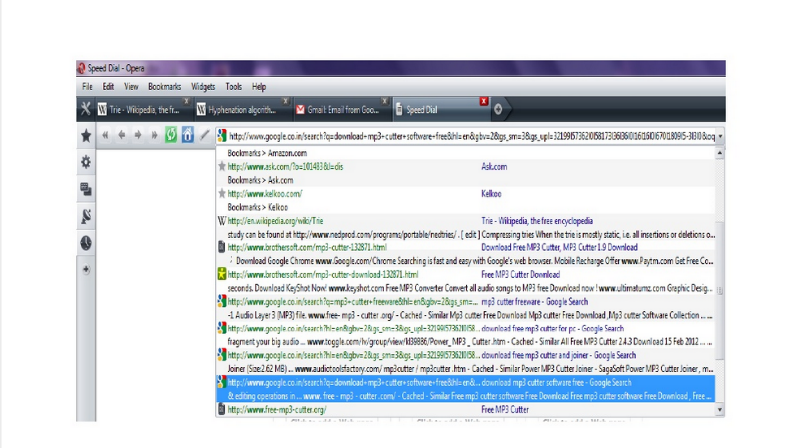The width and height of the screenshot is (785, 448).
Task: Close the Trie - Wikipedia tab
Action: coord(186,101)
